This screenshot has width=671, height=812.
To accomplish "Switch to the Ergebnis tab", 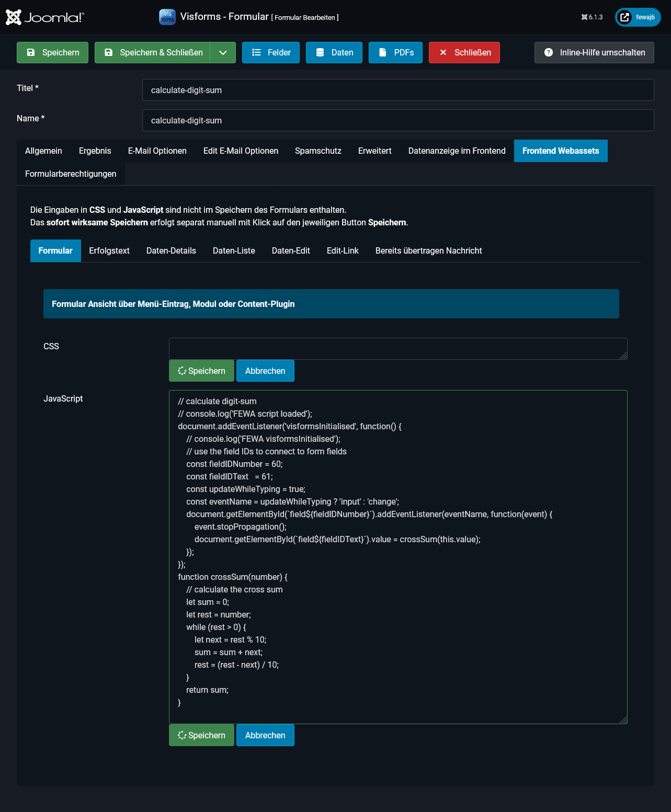I will (x=95, y=151).
